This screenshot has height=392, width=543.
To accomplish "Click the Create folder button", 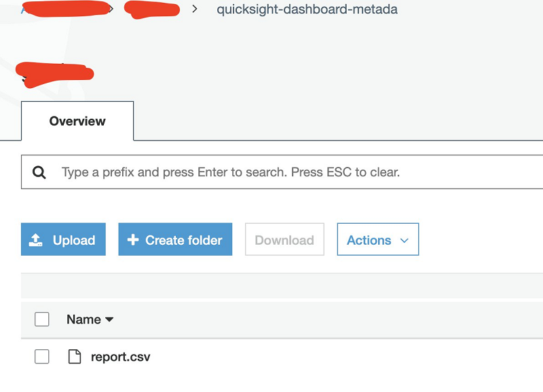I will [x=175, y=239].
